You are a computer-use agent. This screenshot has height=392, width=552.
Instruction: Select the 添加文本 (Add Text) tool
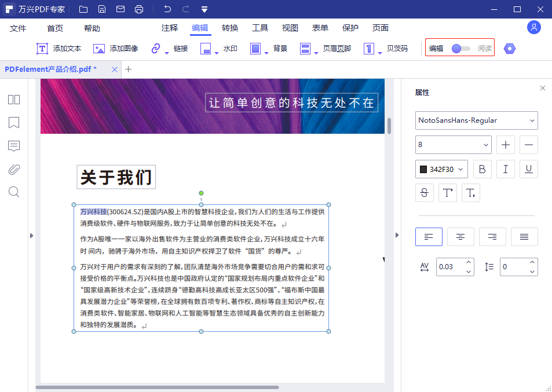pos(60,48)
